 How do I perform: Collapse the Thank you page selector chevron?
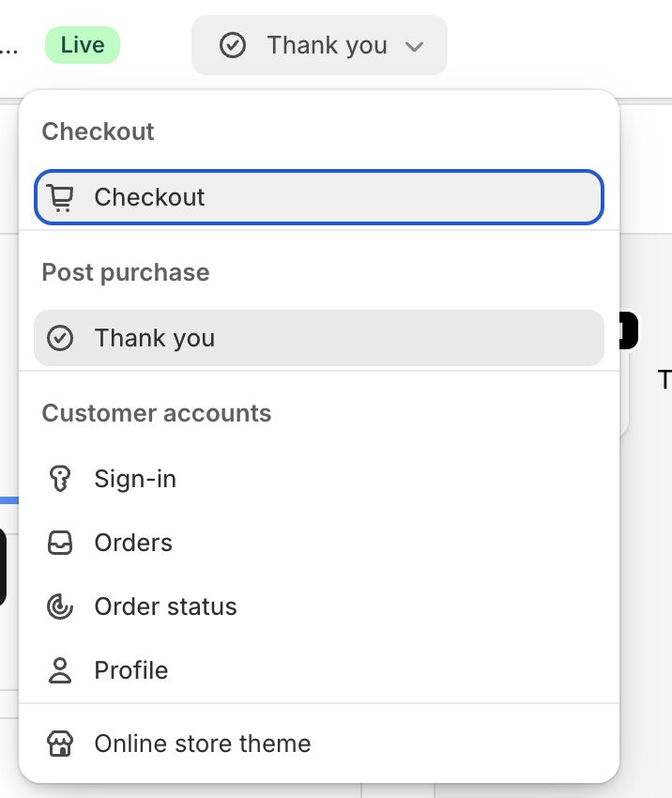pos(415,47)
